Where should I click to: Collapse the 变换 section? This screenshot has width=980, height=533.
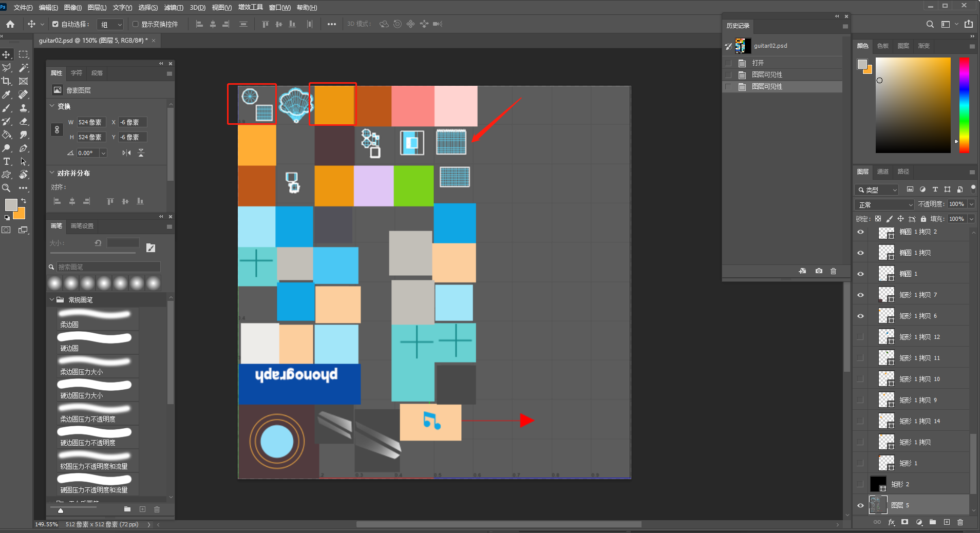[x=52, y=106]
